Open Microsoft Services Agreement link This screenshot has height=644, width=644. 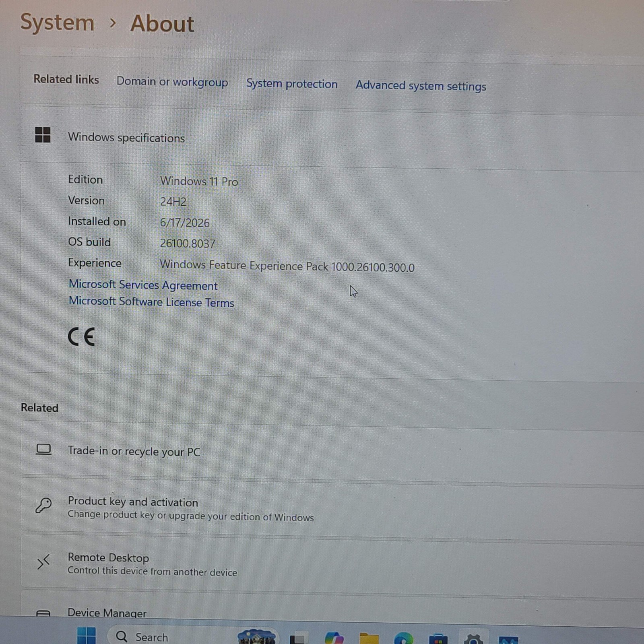[x=143, y=285]
